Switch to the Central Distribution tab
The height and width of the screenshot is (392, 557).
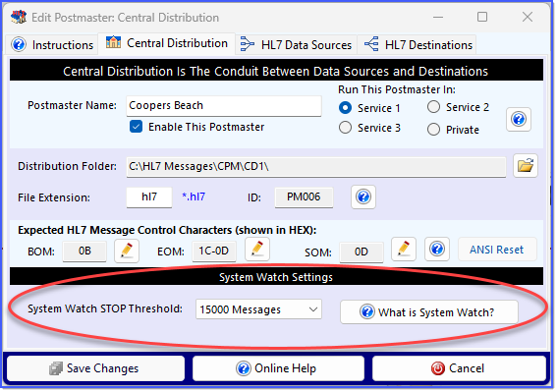click(167, 43)
